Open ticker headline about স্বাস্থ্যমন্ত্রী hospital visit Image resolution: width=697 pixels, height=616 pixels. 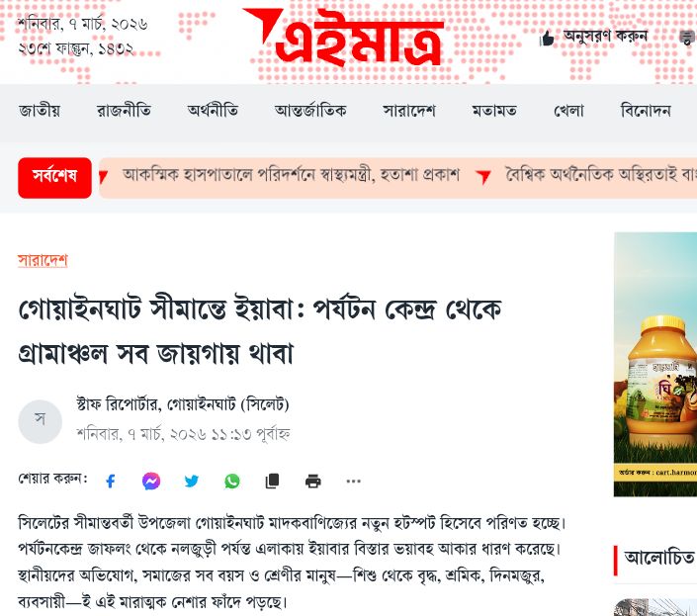(291, 175)
